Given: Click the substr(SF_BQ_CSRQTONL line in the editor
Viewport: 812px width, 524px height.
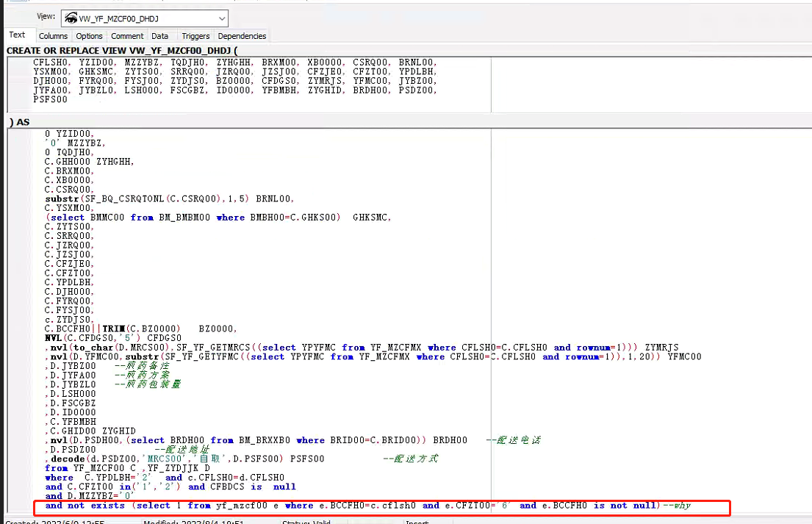Looking at the screenshot, I should coord(169,198).
